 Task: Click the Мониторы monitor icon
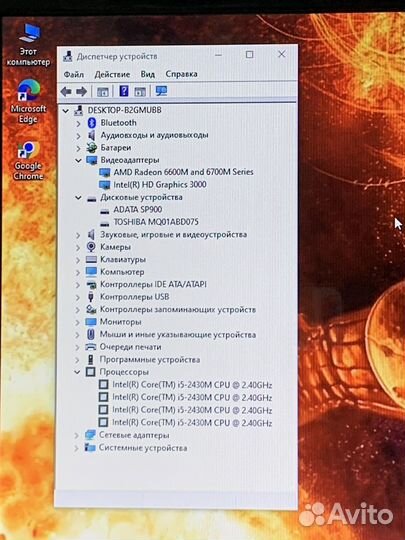tap(91, 322)
